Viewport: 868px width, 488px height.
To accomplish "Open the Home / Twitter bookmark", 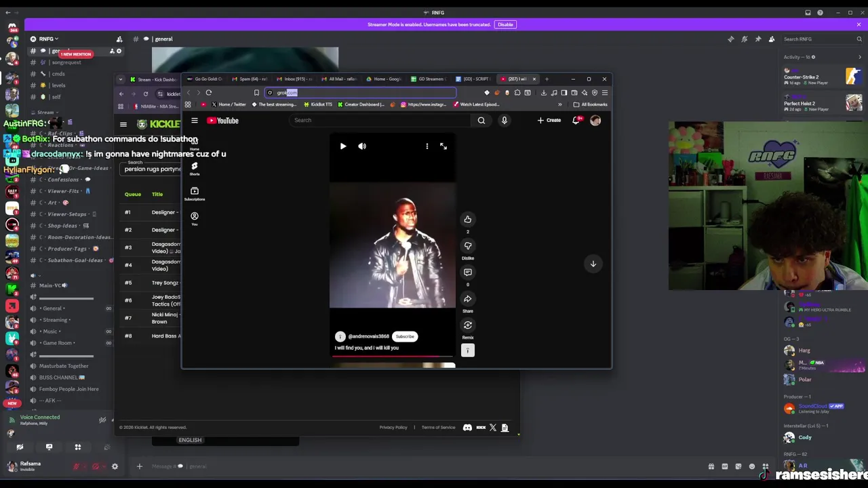I will (x=229, y=104).
